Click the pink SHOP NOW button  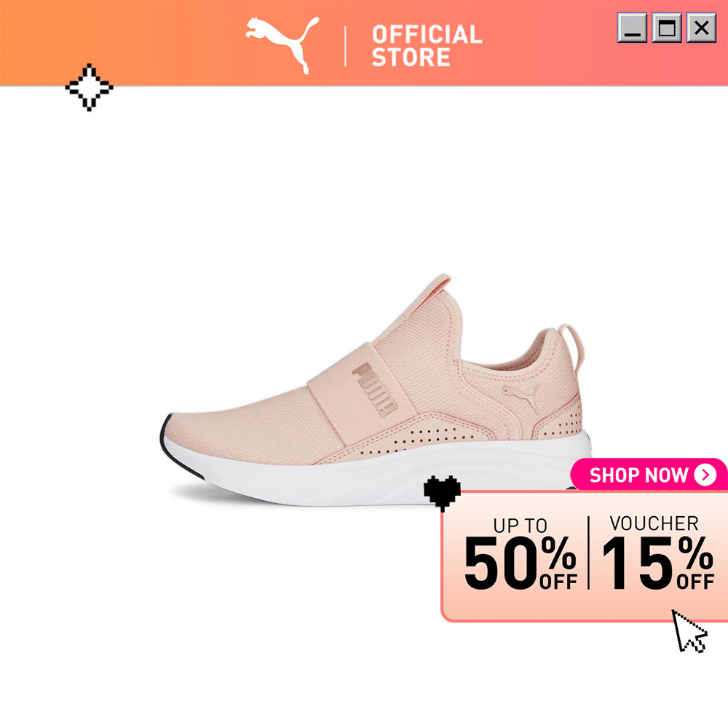point(649,475)
